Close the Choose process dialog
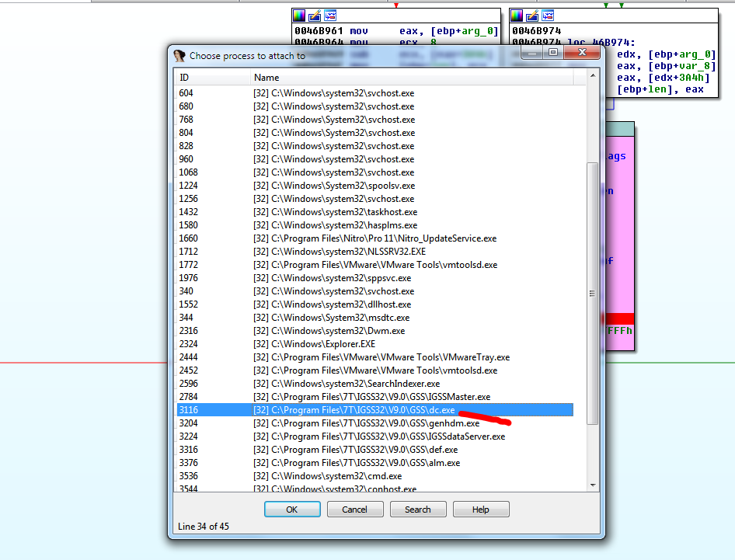Screen dimensions: 735x560 [x=581, y=53]
